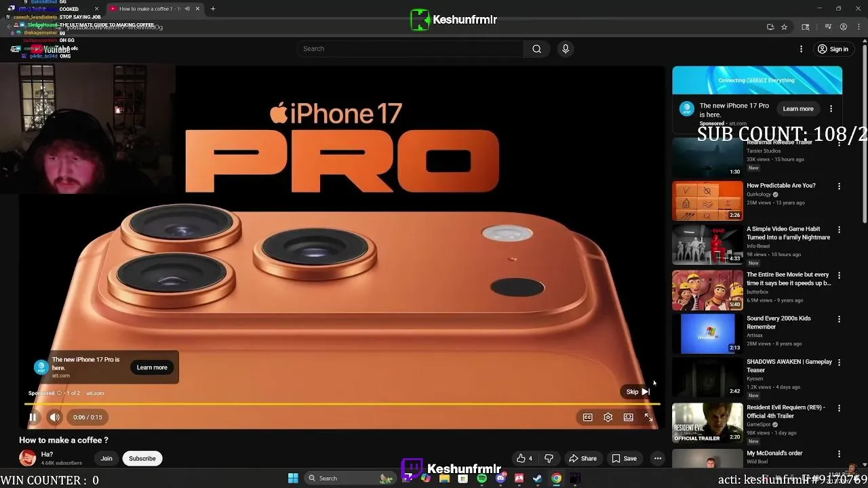Open menu for The Entire Bee Movie video

click(839, 276)
